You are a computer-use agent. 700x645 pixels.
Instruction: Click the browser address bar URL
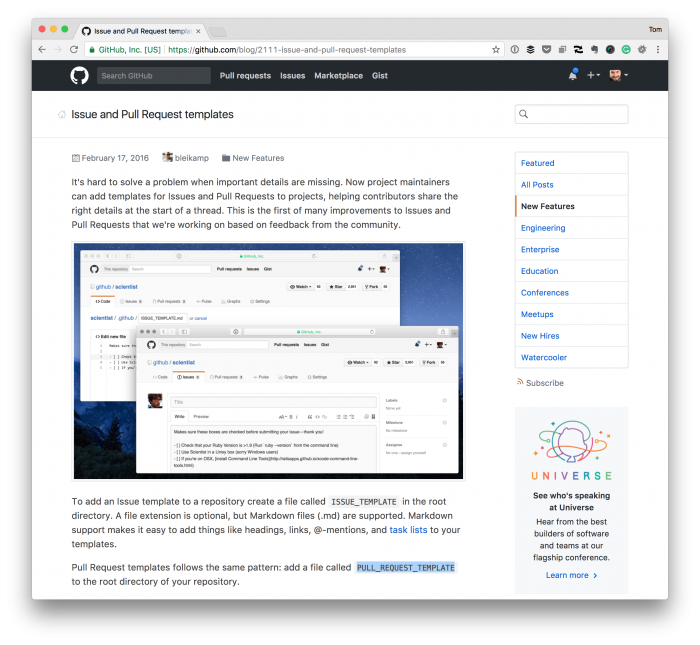[287, 50]
